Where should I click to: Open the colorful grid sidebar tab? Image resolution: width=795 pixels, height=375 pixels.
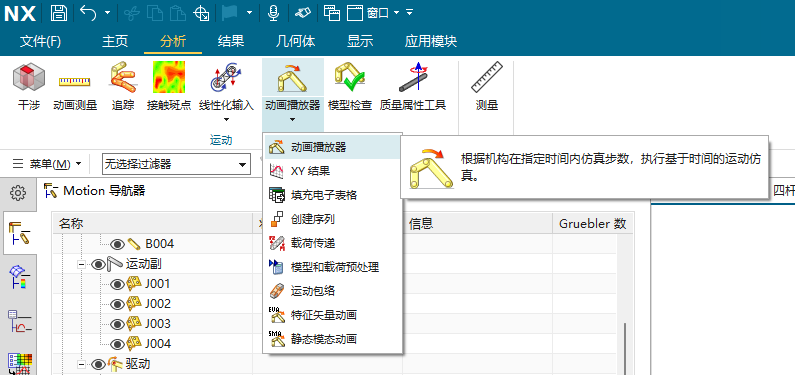pos(19,364)
